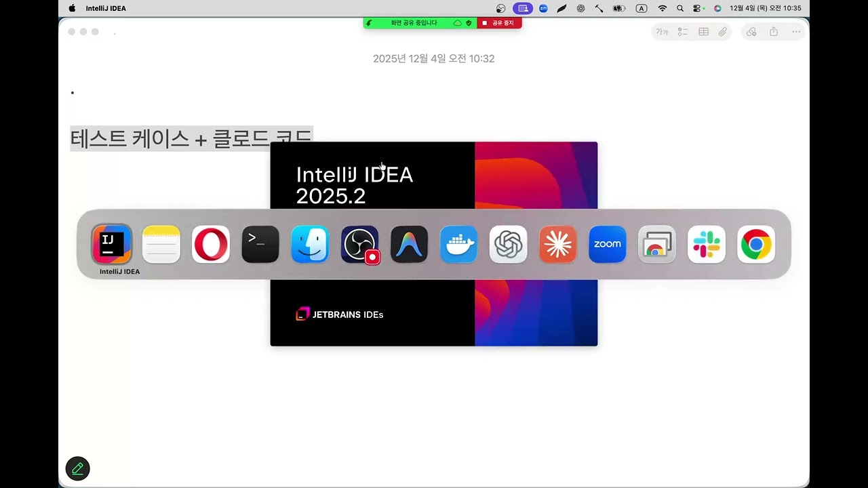868x488 pixels.
Task: Switch to the Opera browser icon
Action: click(x=211, y=244)
